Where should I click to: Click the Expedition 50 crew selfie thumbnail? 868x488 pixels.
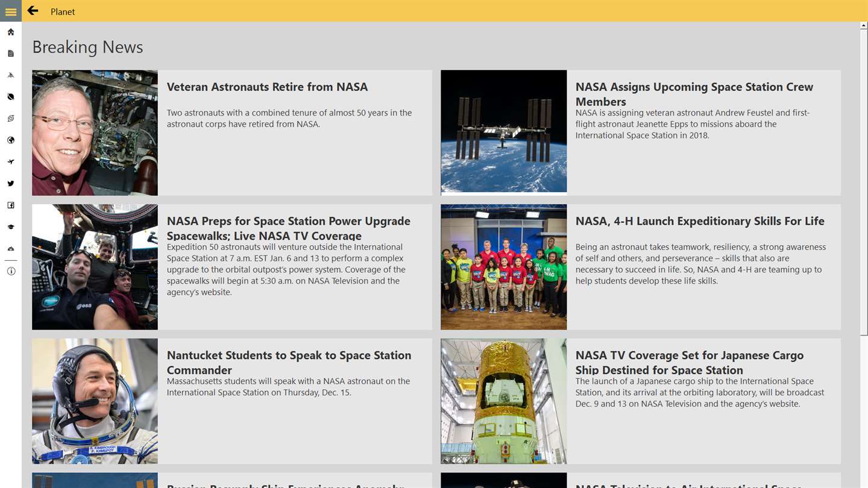click(x=95, y=267)
